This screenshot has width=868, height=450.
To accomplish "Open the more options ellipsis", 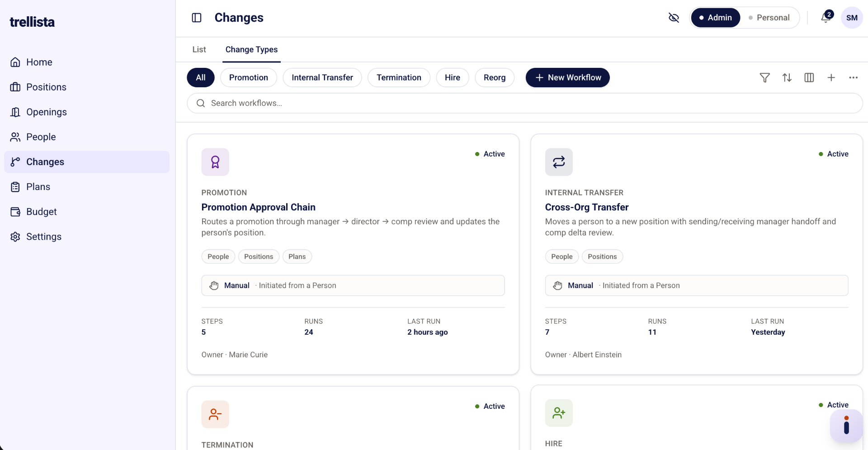I will (x=853, y=78).
